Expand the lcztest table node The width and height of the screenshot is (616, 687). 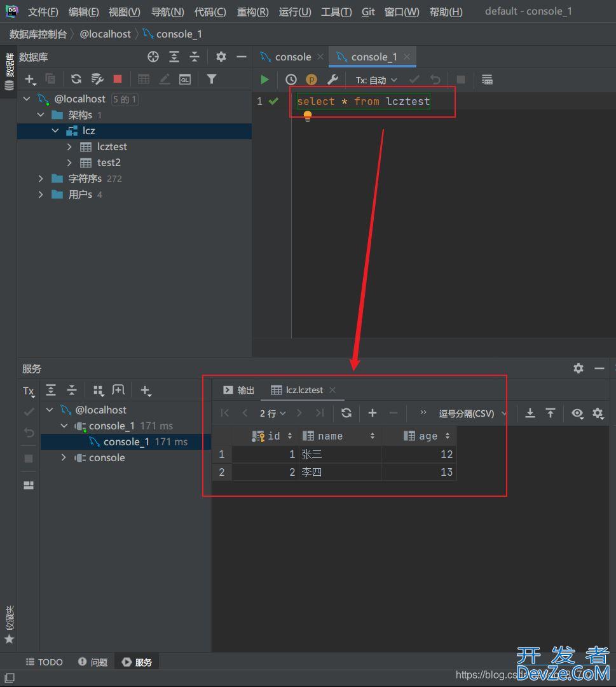tap(69, 147)
